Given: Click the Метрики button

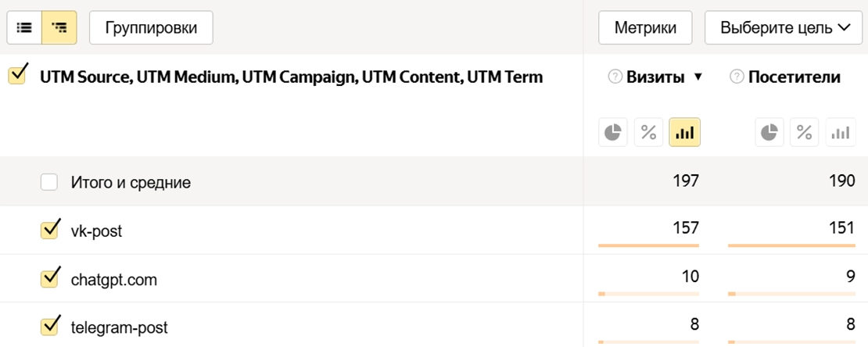Looking at the screenshot, I should 645,28.
